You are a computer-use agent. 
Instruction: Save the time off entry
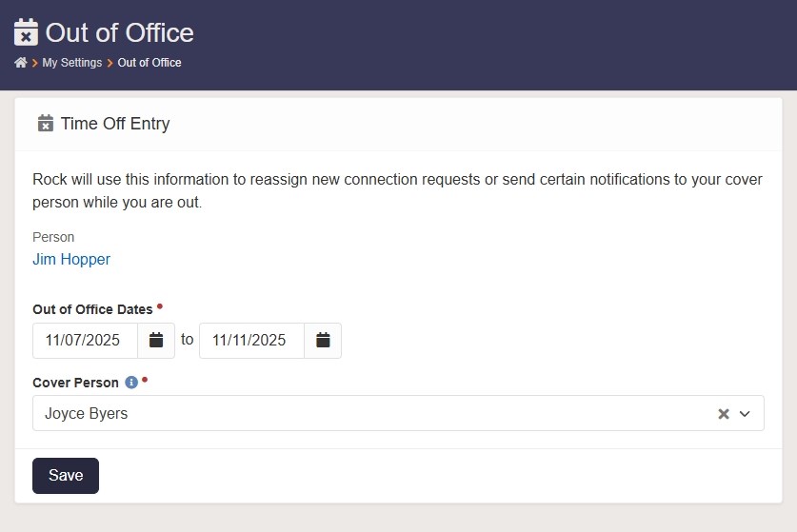(x=66, y=476)
